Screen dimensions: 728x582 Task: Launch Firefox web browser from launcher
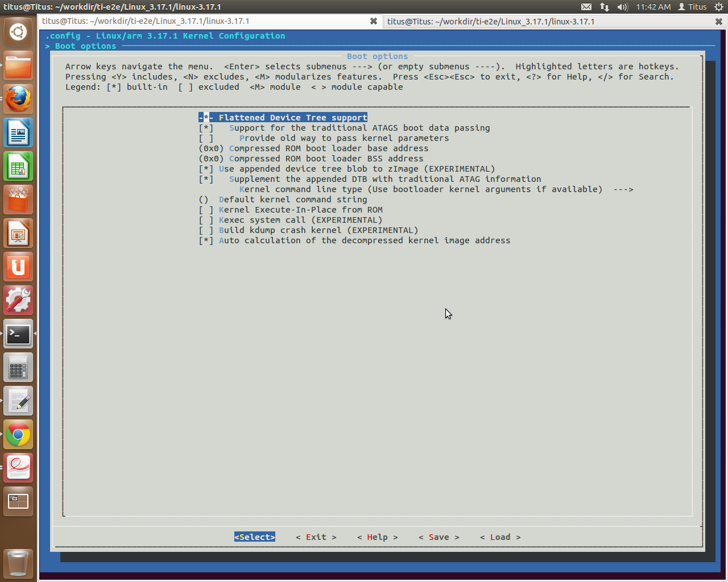pyautogui.click(x=18, y=99)
